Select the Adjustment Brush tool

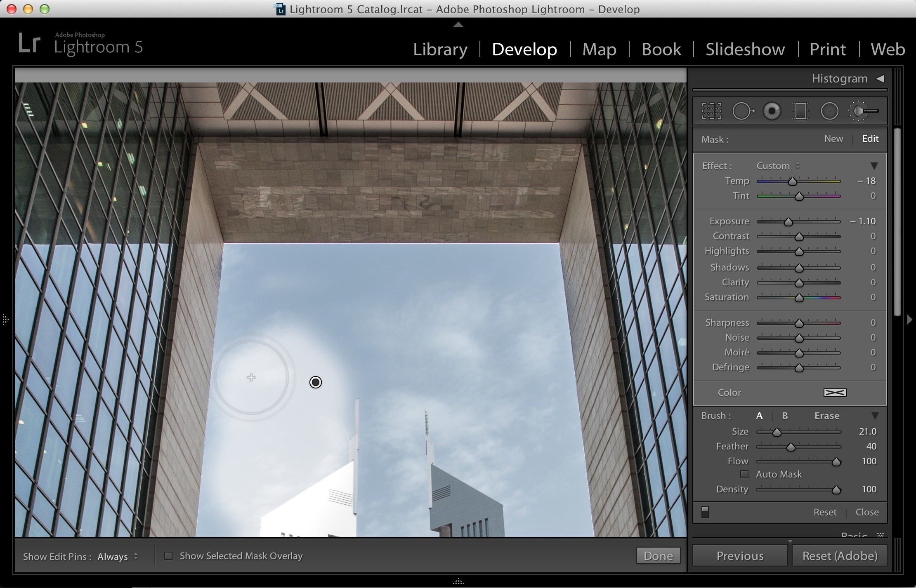(x=863, y=111)
